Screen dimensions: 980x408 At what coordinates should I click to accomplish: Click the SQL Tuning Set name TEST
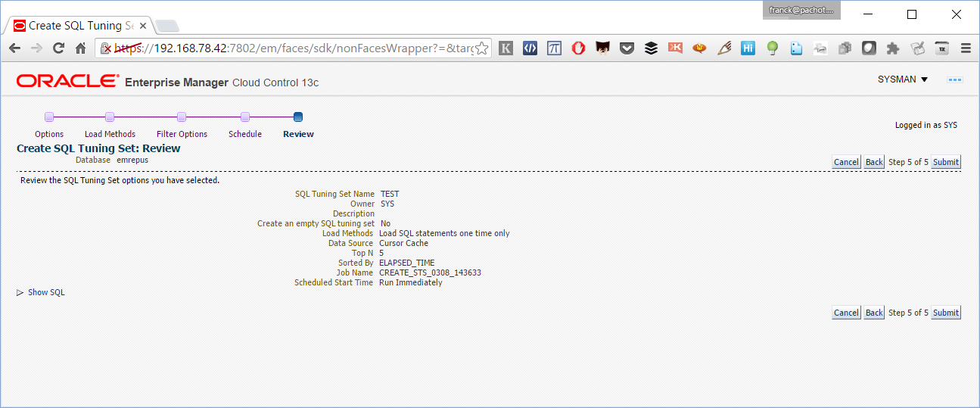click(x=390, y=194)
